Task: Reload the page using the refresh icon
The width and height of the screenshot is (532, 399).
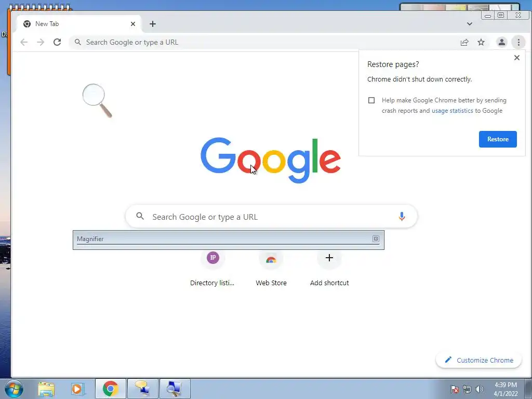Action: 57,43
